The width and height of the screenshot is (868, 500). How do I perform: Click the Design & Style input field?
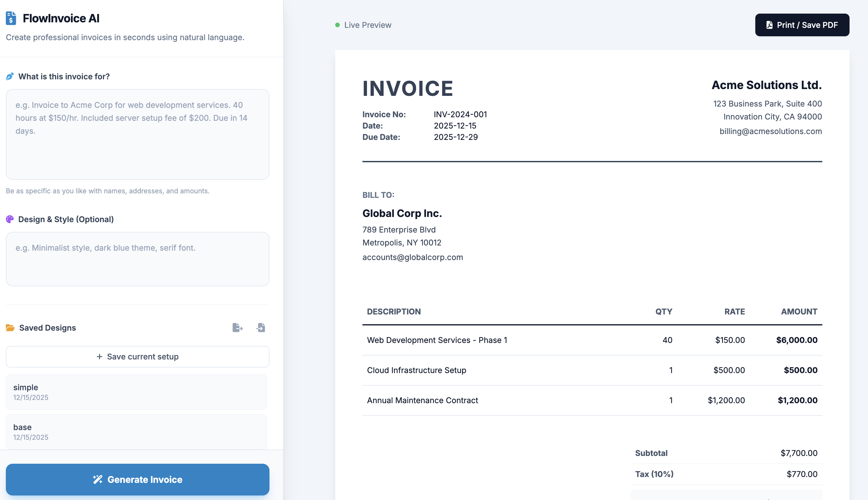[137, 259]
